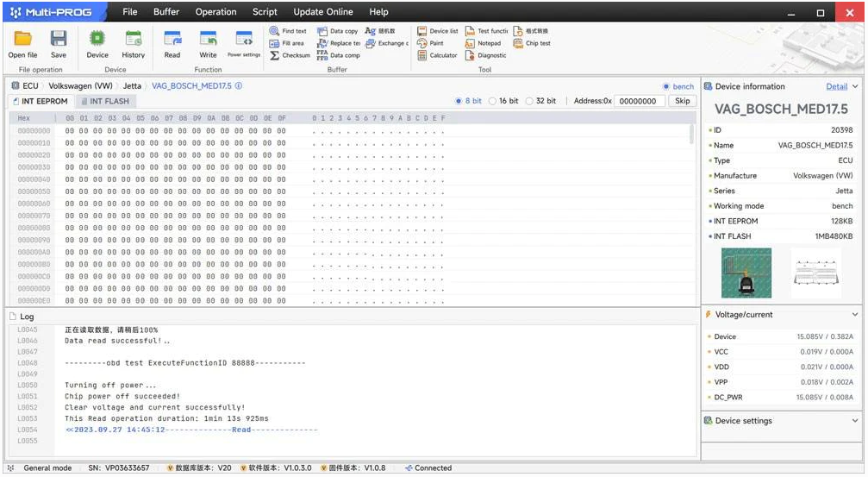The width and height of the screenshot is (868, 477).
Task: Switch to the INT EEPROM tab
Action: click(x=40, y=102)
